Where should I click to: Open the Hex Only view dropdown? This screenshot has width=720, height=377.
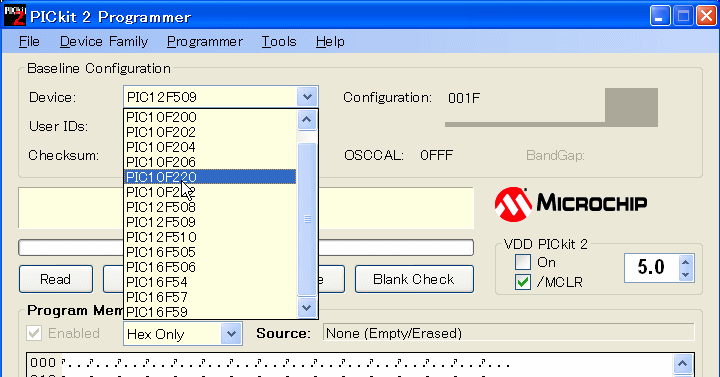231,334
